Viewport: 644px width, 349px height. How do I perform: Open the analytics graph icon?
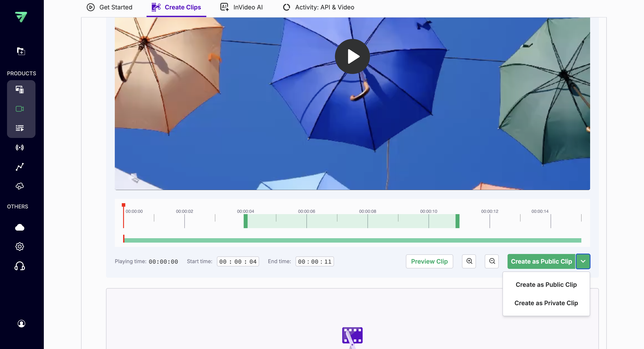click(20, 167)
